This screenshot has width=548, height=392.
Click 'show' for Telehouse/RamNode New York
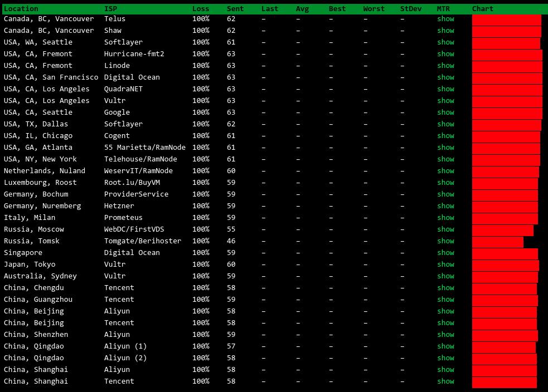point(445,159)
